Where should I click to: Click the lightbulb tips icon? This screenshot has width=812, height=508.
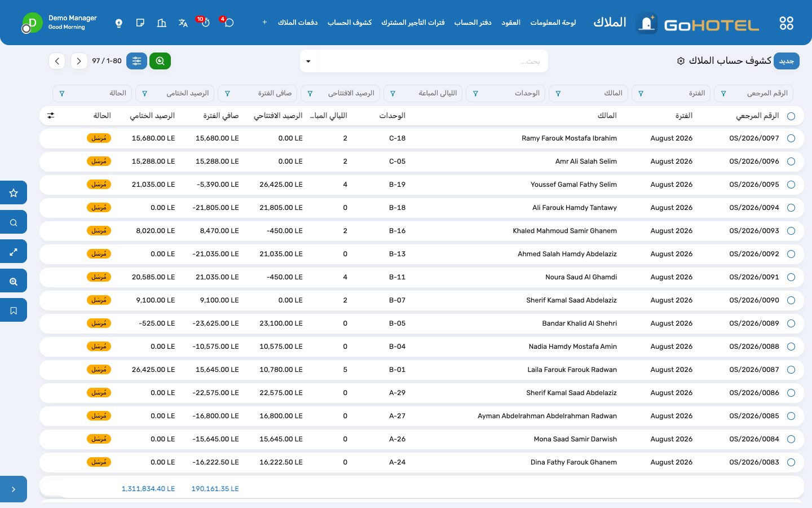pos(119,23)
